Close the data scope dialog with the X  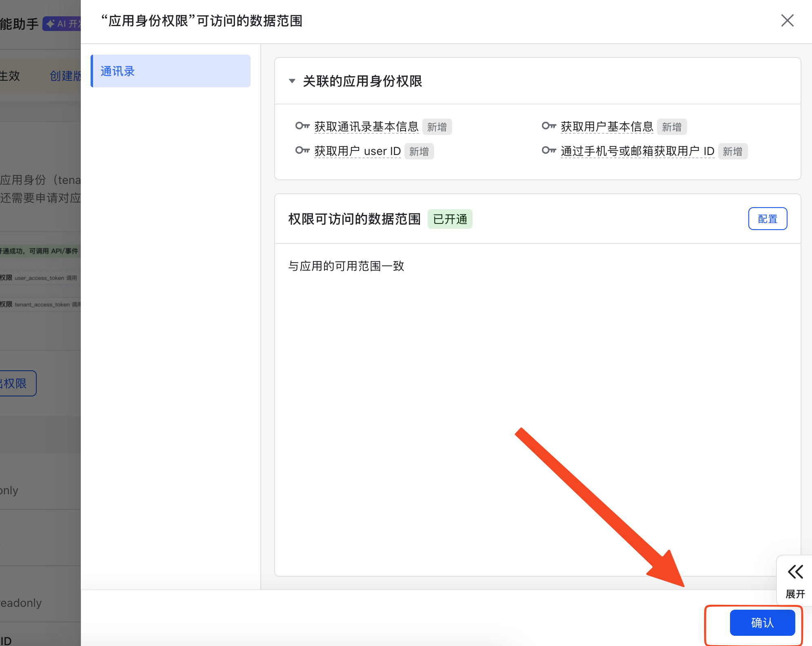(787, 20)
